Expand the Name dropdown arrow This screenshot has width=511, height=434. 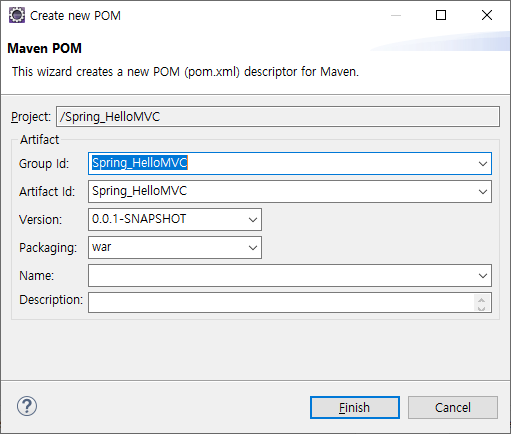[x=482, y=276]
